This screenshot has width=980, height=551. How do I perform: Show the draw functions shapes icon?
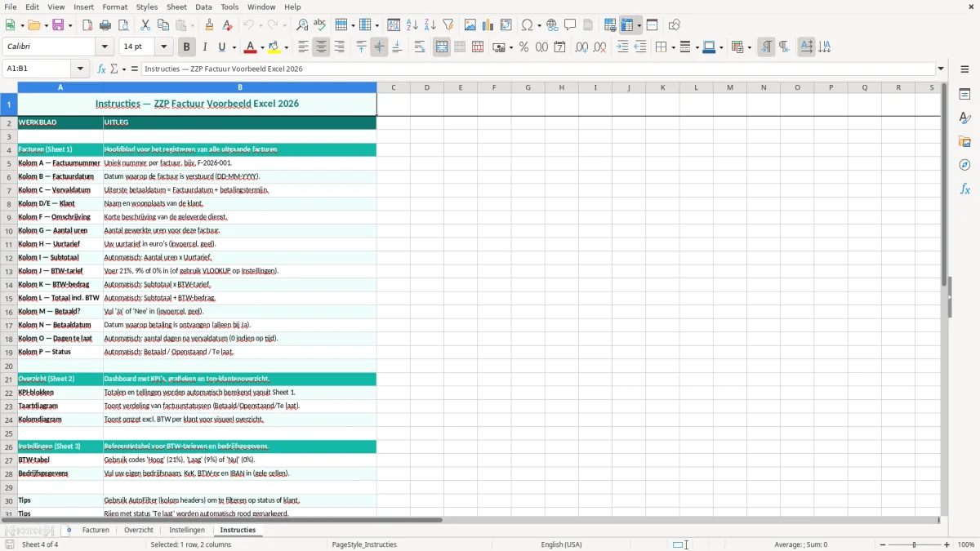674,25
